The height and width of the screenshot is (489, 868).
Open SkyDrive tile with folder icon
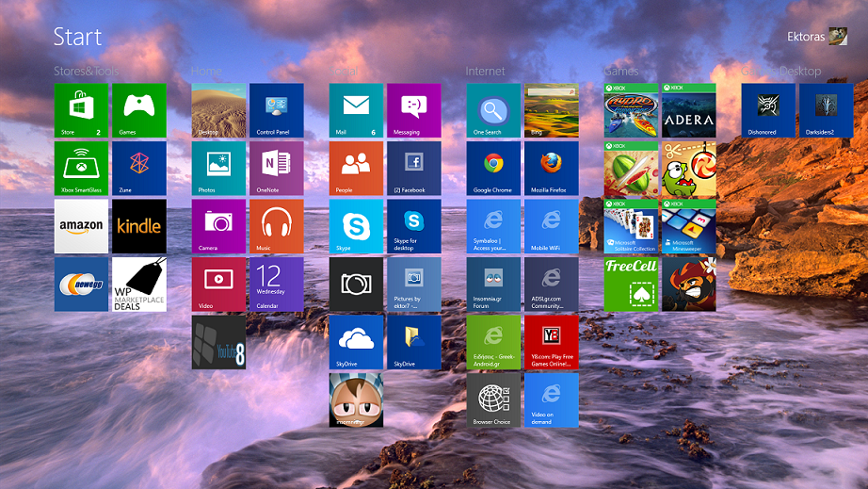413,342
